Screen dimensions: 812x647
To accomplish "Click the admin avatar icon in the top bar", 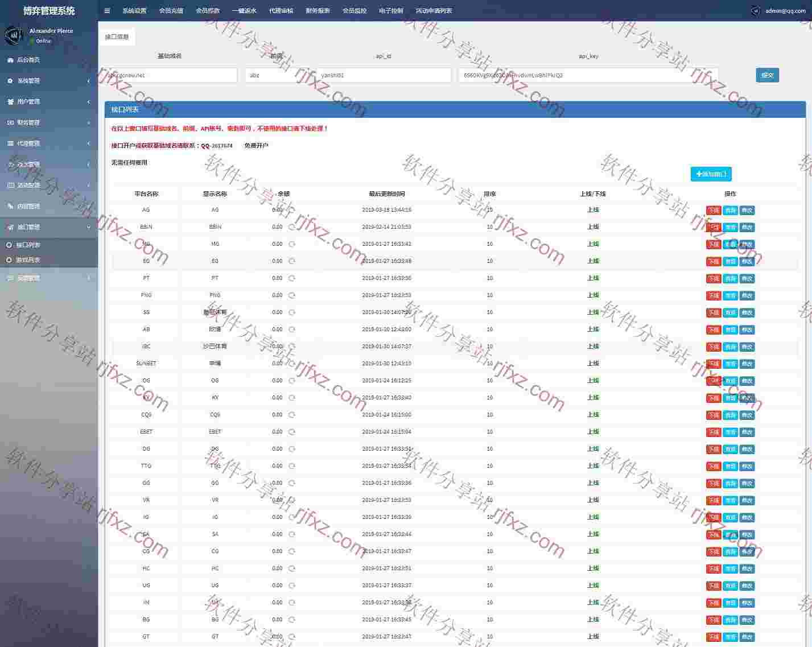I will (x=755, y=10).
